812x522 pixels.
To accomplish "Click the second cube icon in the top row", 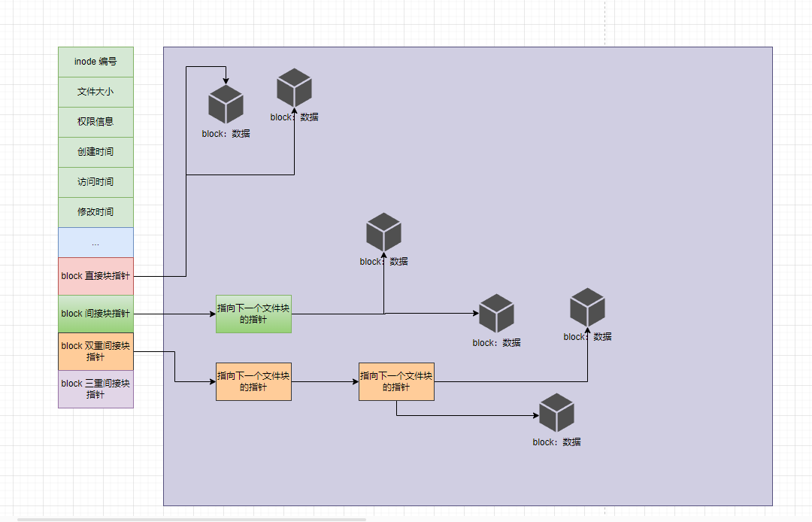I will coord(294,87).
